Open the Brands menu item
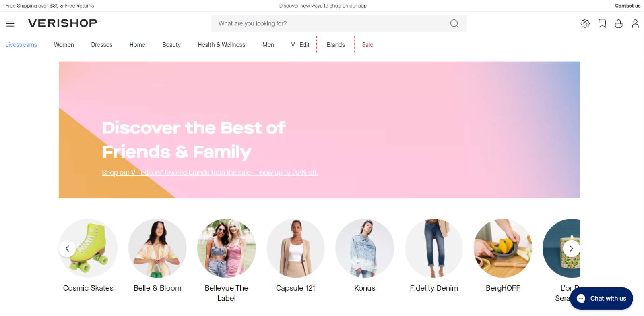Viewport: 644px width, 316px height. pyautogui.click(x=336, y=45)
